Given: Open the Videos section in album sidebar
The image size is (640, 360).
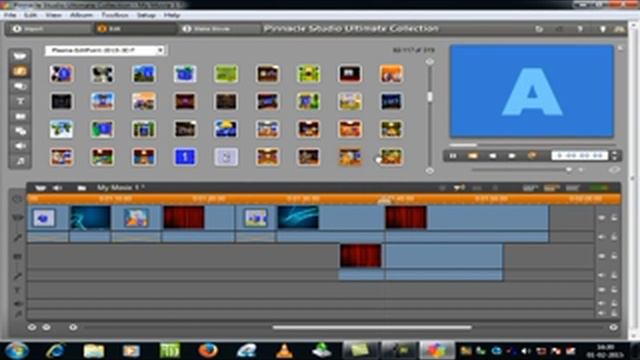Looking at the screenshot, I should 20,56.
